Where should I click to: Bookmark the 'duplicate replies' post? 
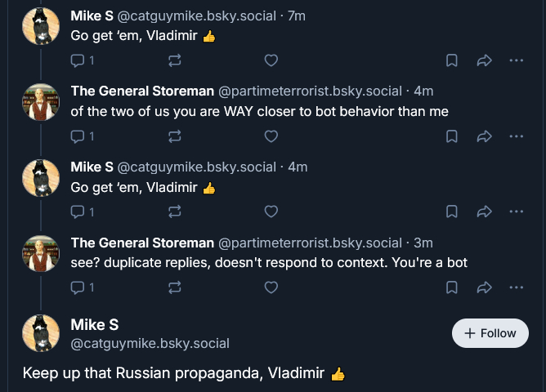451,287
